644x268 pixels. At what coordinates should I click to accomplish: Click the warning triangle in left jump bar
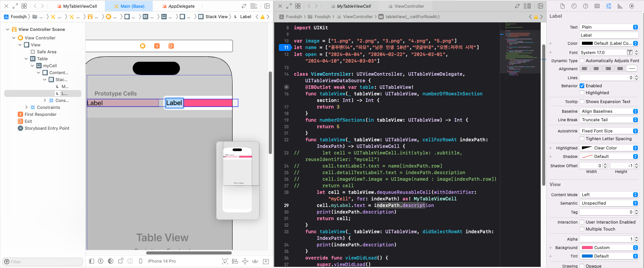(263, 17)
